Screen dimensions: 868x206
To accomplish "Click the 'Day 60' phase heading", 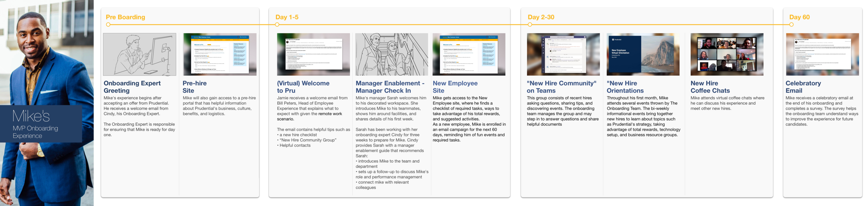I will pyautogui.click(x=799, y=17).
